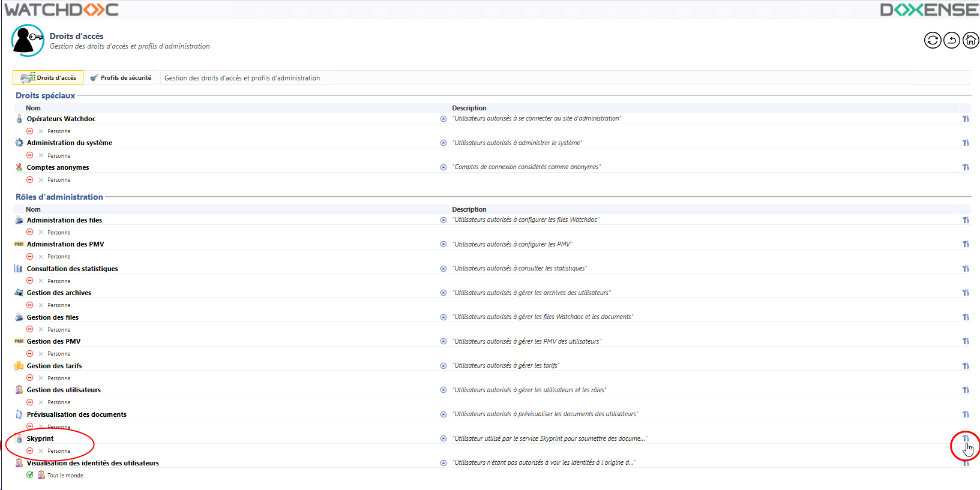
Task: Expand description arrow for Administration des files
Action: [x=443, y=220]
